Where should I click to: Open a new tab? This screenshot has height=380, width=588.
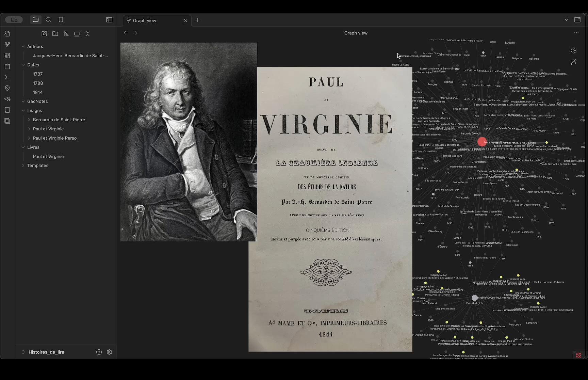click(x=198, y=20)
